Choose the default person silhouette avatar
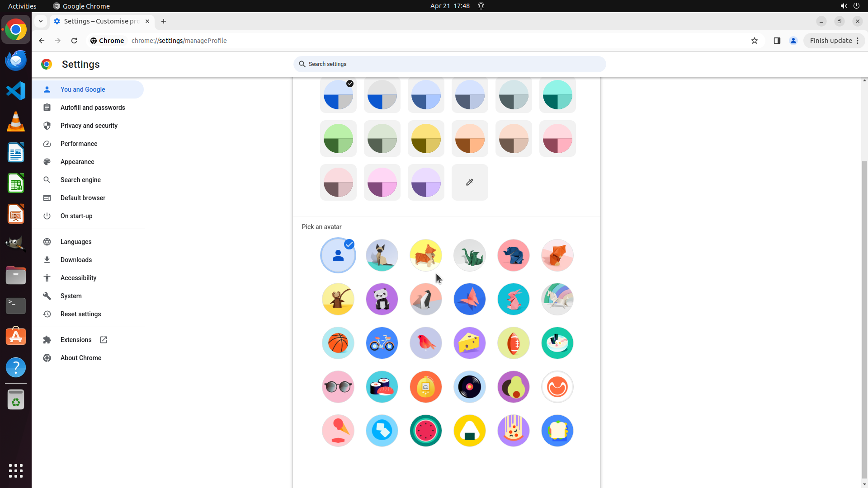The image size is (868, 488). pos(338,255)
